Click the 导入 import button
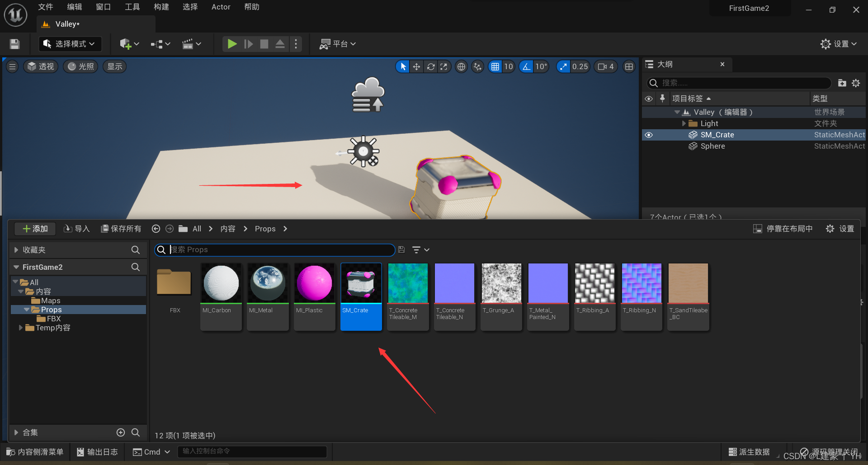 pos(77,229)
